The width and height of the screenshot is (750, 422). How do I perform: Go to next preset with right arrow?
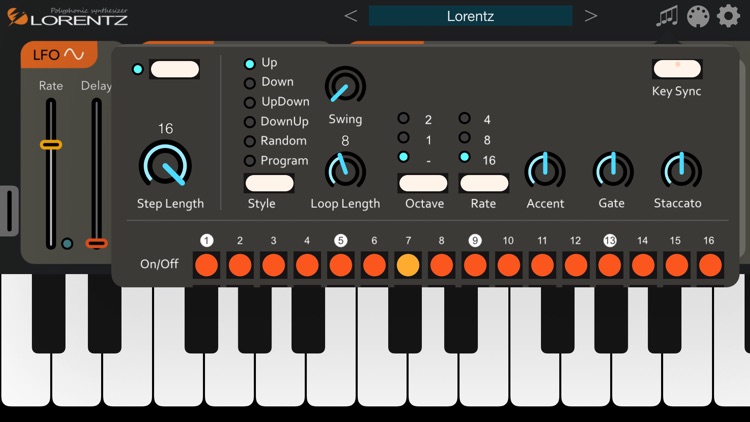click(591, 16)
